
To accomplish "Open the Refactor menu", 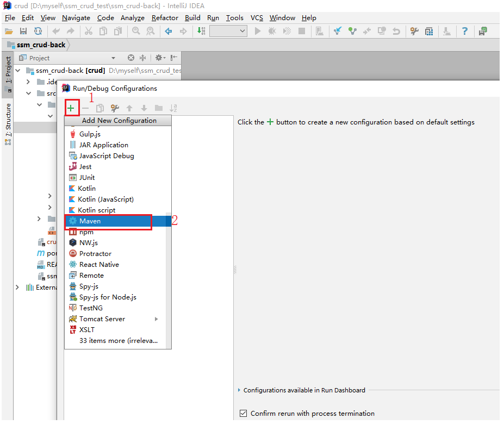I will (x=165, y=18).
